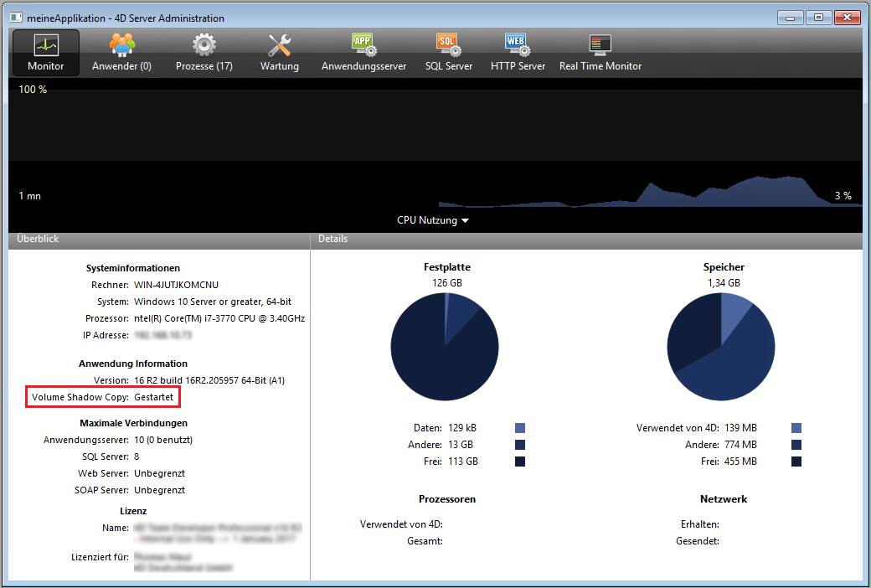
Task: Open the Anwendungsserver APP icon
Action: (x=363, y=53)
